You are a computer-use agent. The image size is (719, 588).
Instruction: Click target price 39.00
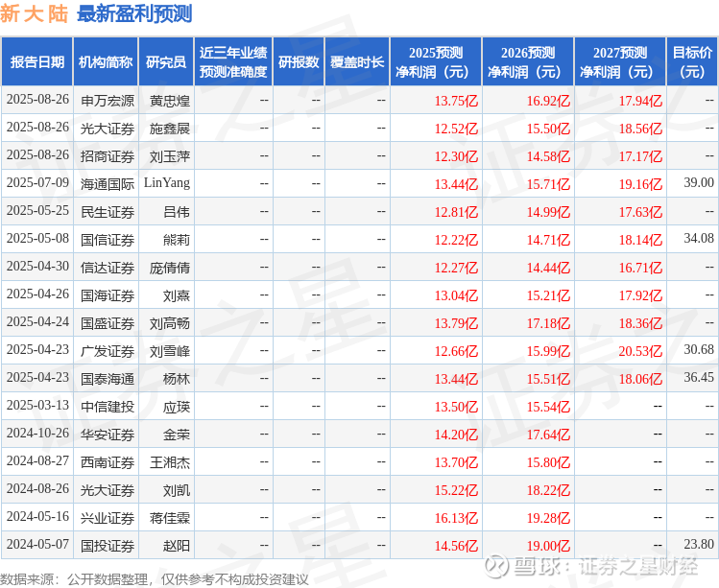(699, 182)
